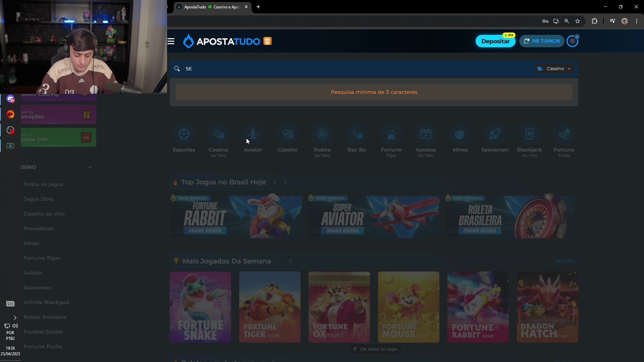Click the Depositar button
Image resolution: width=644 pixels, height=362 pixels.
[495, 41]
